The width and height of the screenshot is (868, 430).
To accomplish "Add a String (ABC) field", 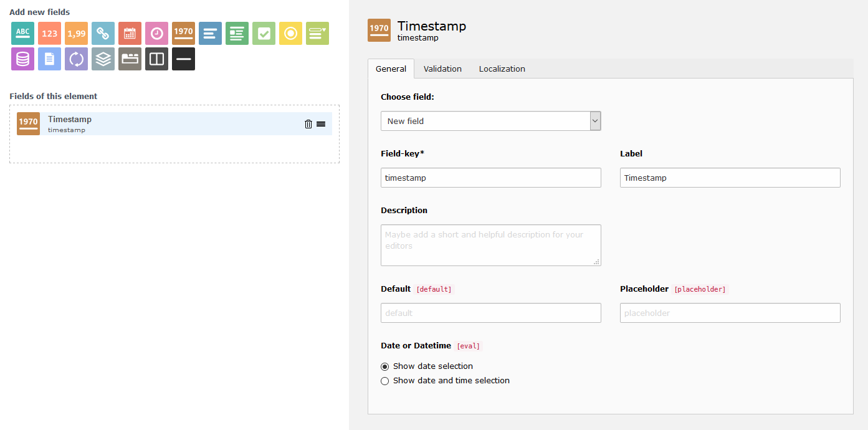I will pyautogui.click(x=22, y=33).
